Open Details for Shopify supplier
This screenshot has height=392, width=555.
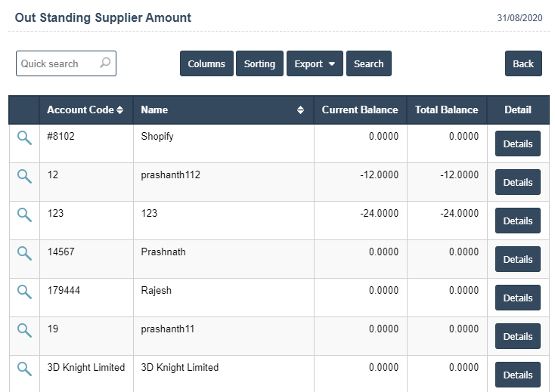pyautogui.click(x=517, y=144)
